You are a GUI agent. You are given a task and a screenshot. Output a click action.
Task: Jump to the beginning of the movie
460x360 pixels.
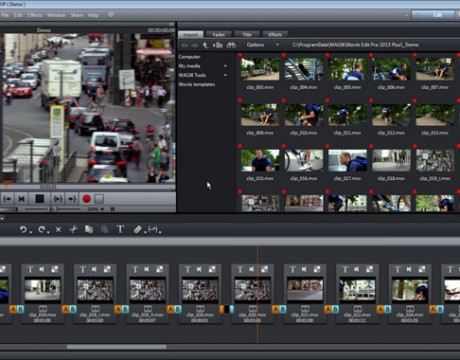click(21, 199)
